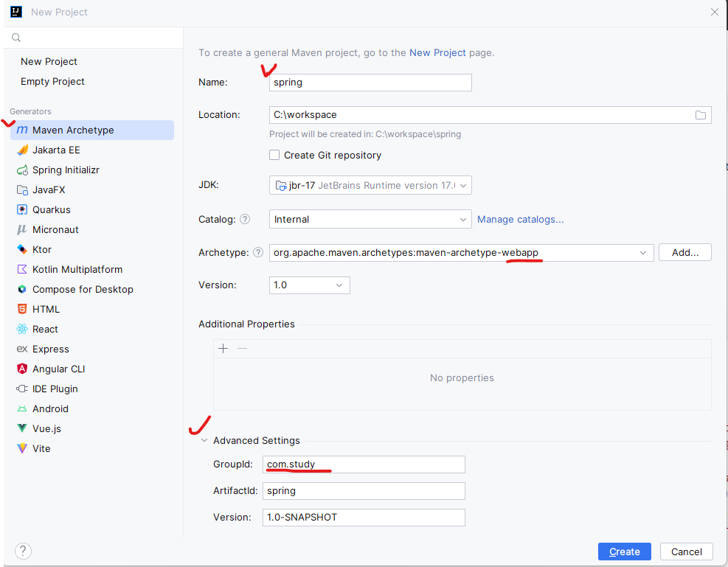The width and height of the screenshot is (728, 567).
Task: Focus the Name field containing spring
Action: [x=370, y=83]
